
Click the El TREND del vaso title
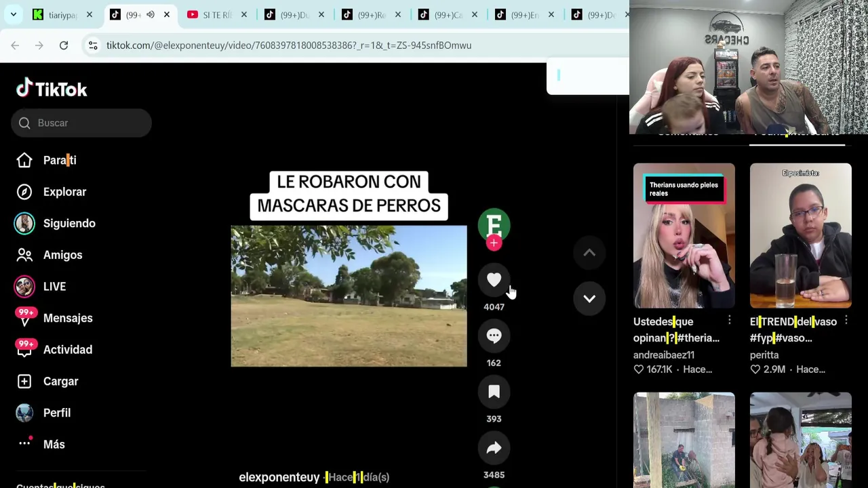coord(793,329)
